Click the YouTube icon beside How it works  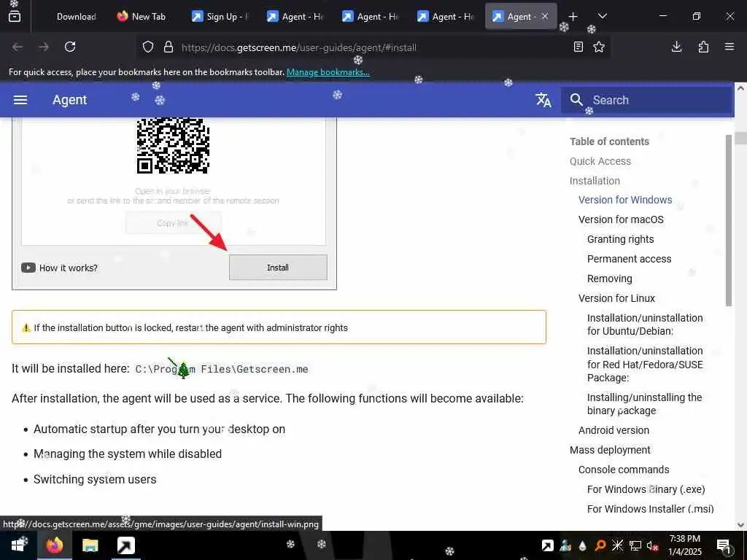(x=28, y=268)
